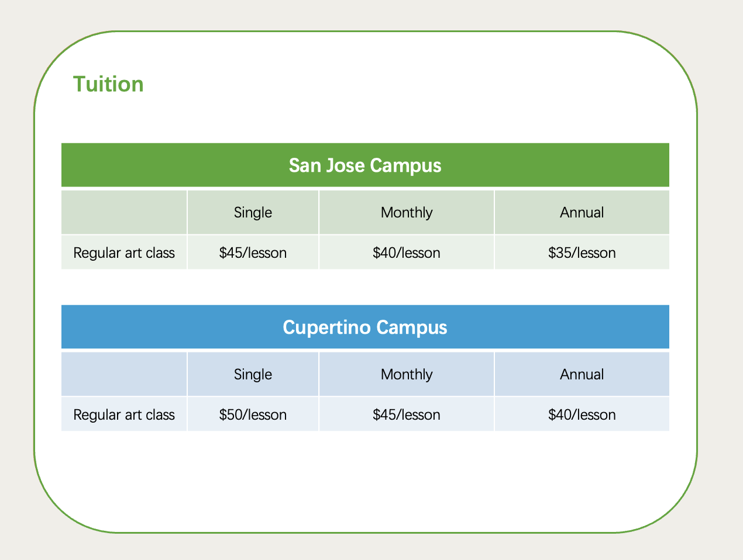
Task: Click Regular art class in Cupertino table
Action: click(124, 414)
